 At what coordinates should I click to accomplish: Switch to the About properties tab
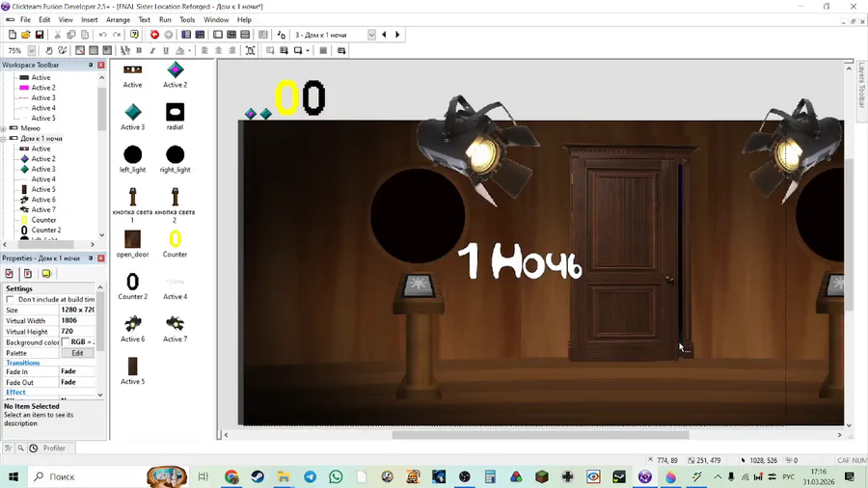click(x=46, y=274)
